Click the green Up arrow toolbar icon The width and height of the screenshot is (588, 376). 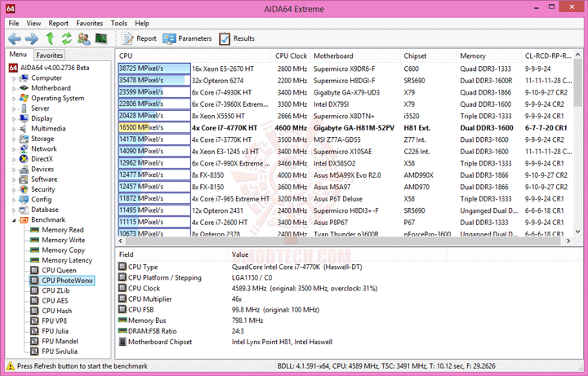[50, 38]
